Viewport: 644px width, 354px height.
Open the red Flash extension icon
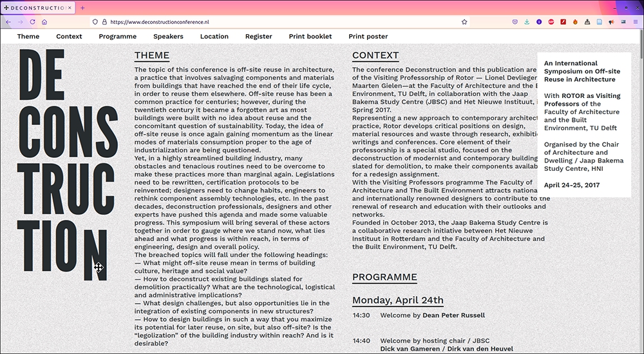(x=563, y=22)
